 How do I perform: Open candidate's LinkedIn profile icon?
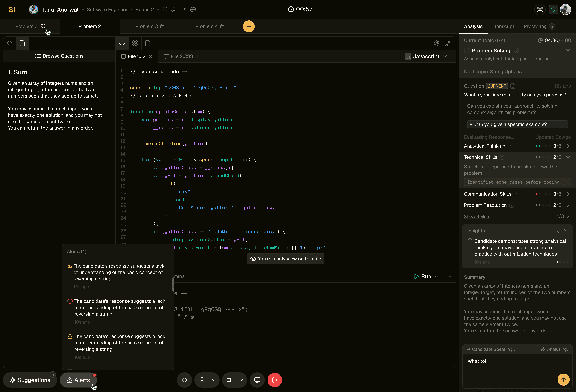point(183,10)
